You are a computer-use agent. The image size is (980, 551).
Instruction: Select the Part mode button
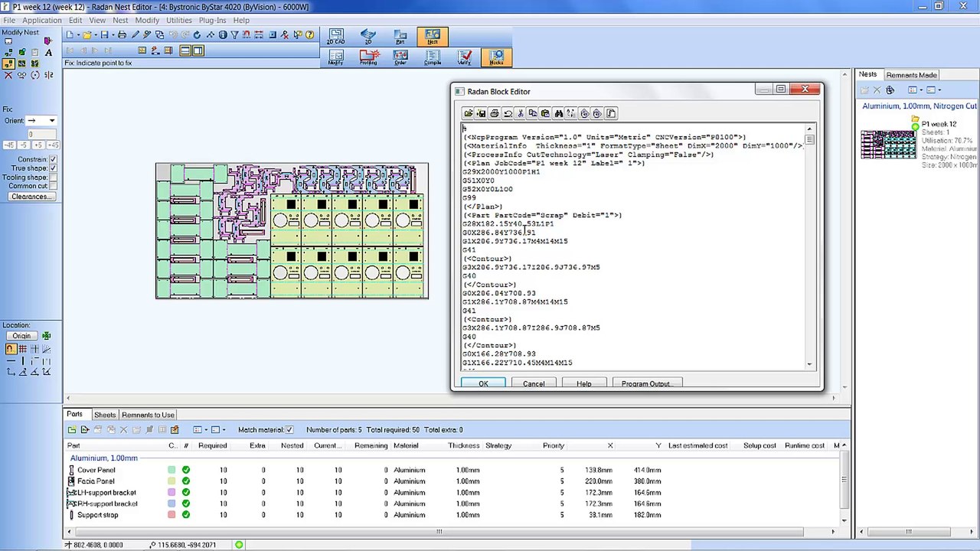(x=400, y=37)
